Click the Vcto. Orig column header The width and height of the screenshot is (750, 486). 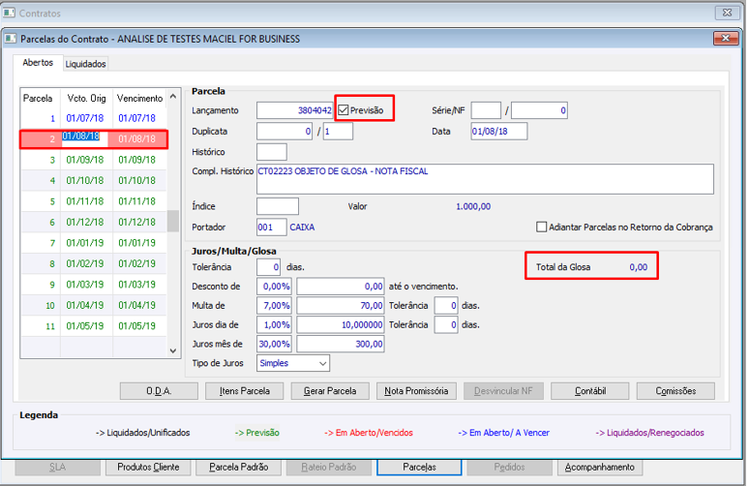click(87, 98)
